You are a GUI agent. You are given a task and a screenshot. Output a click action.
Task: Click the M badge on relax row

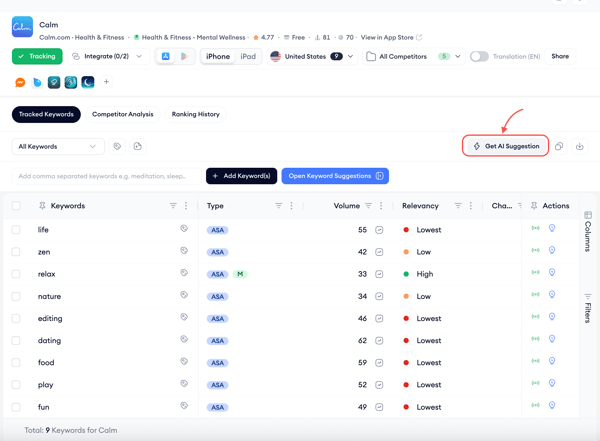point(240,274)
